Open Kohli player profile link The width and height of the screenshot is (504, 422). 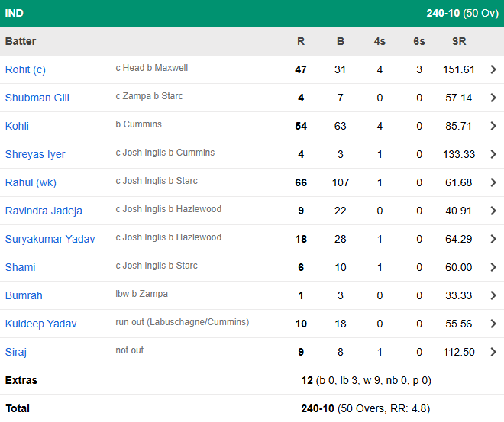click(17, 126)
